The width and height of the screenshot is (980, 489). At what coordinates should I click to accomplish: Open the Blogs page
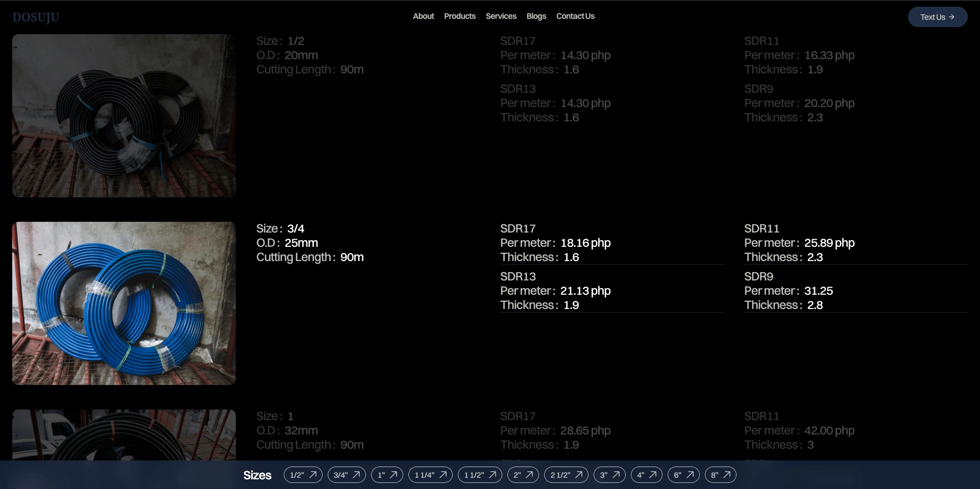pyautogui.click(x=536, y=16)
